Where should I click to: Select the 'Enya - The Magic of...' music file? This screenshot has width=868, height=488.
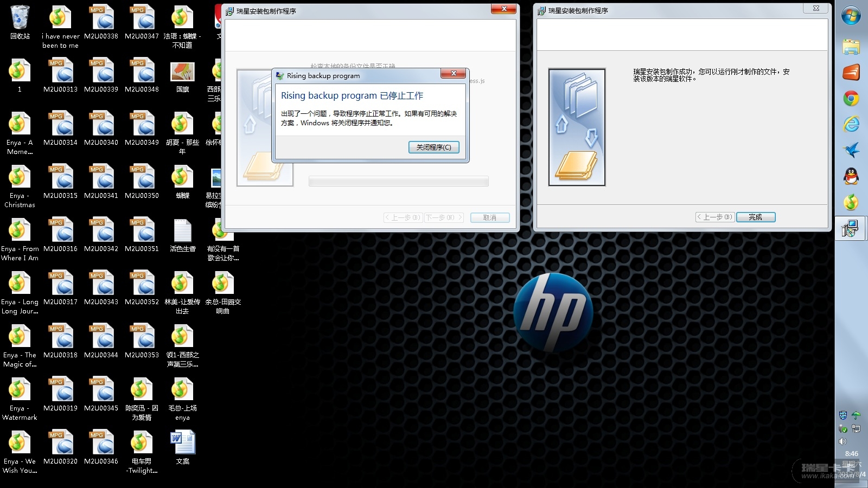[x=20, y=346]
